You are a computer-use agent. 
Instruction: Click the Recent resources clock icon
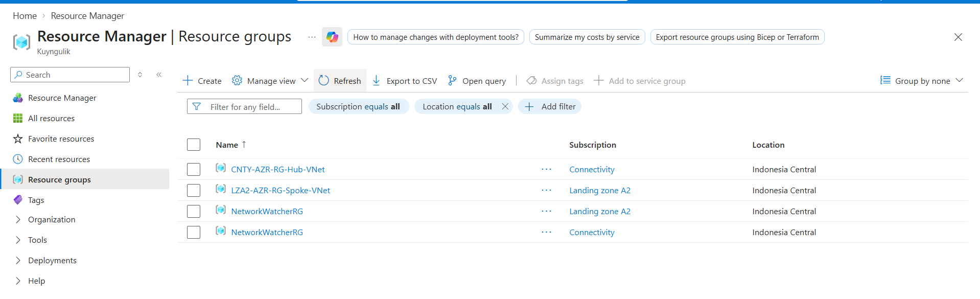click(18, 159)
